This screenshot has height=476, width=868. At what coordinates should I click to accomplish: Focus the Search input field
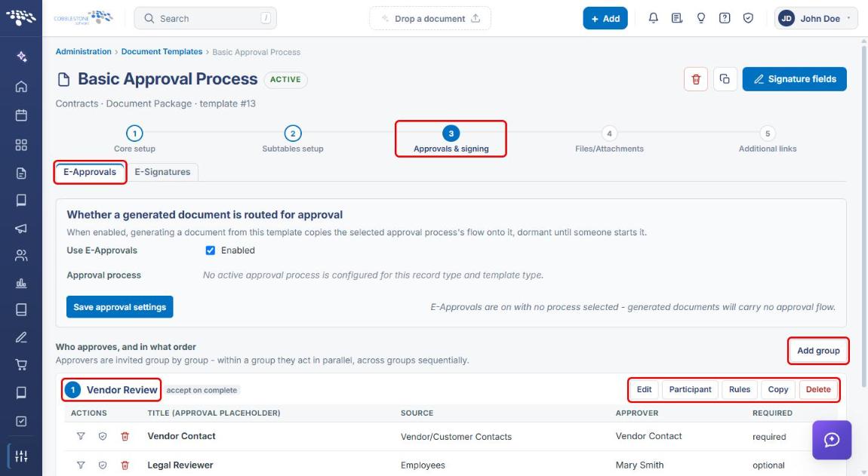205,18
